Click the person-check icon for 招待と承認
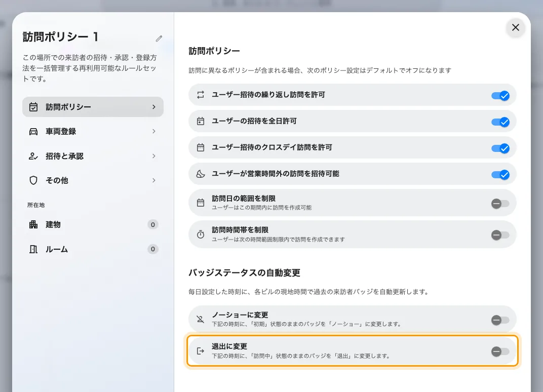This screenshot has height=392, width=543. (x=33, y=156)
